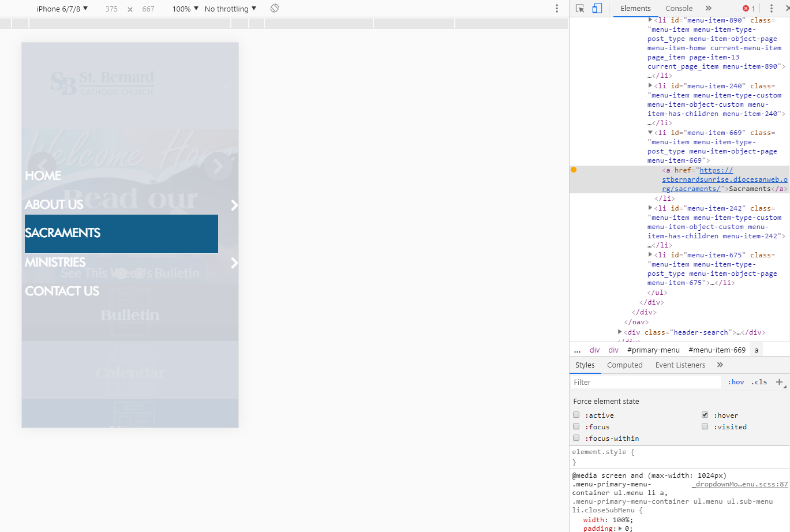790x532 pixels.
Task: Open device toolbar more options menu
Action: [x=556, y=9]
